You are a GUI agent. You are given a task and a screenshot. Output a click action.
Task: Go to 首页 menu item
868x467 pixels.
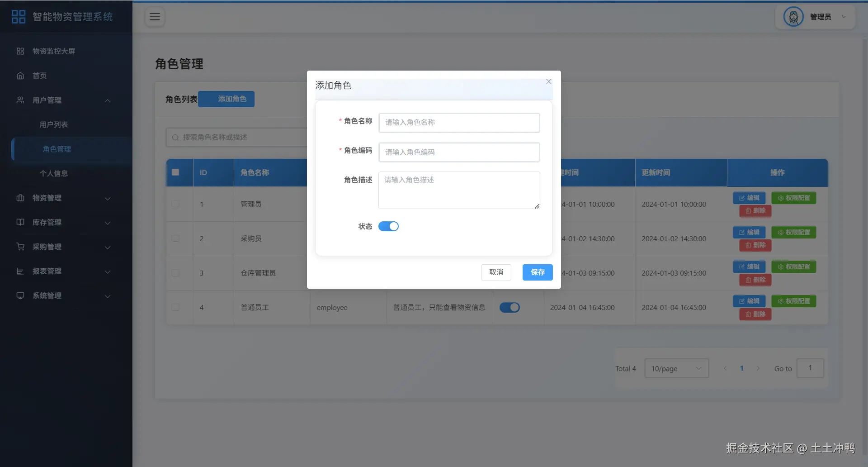click(x=66, y=76)
